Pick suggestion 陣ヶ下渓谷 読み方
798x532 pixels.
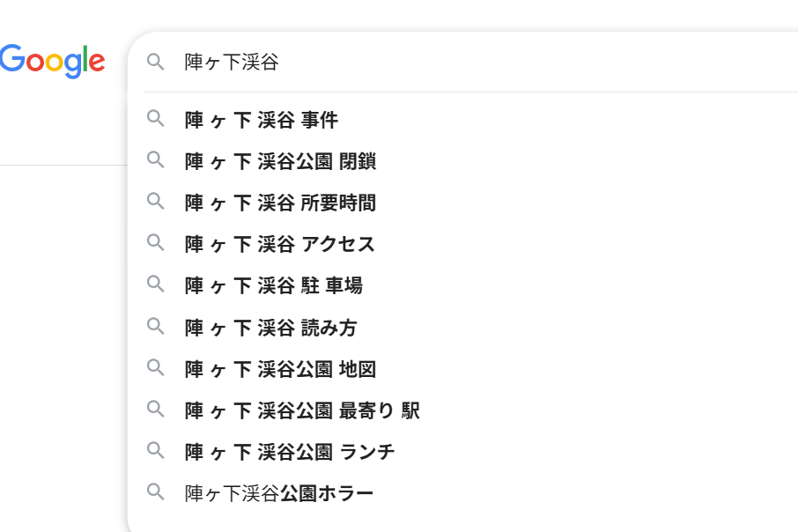point(462,328)
